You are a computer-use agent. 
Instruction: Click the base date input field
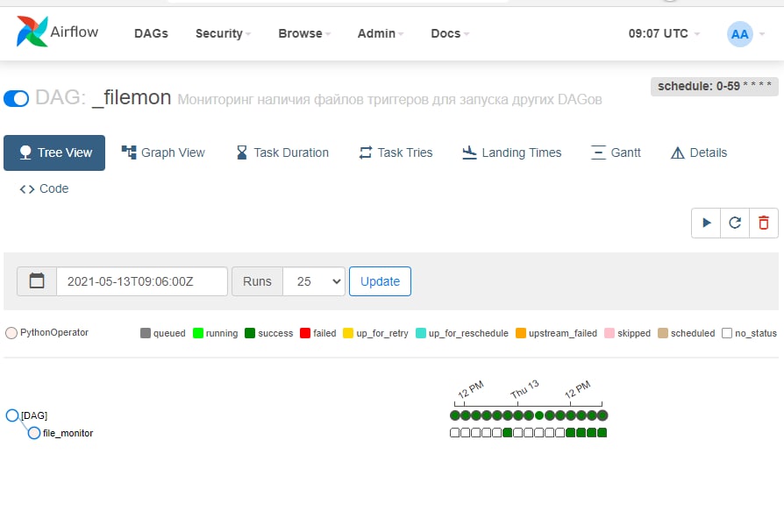click(142, 281)
